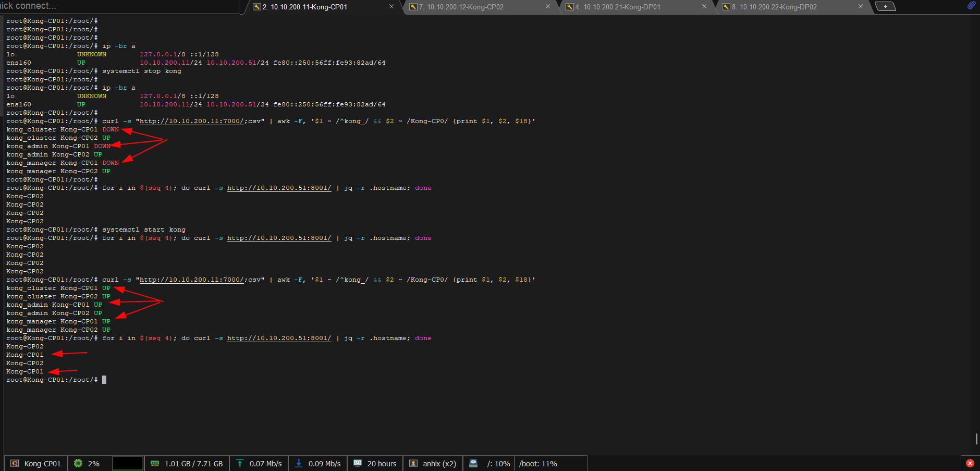Close the Kong-CP01 session tab
Image resolution: width=980 pixels, height=471 pixels.
(391, 7)
